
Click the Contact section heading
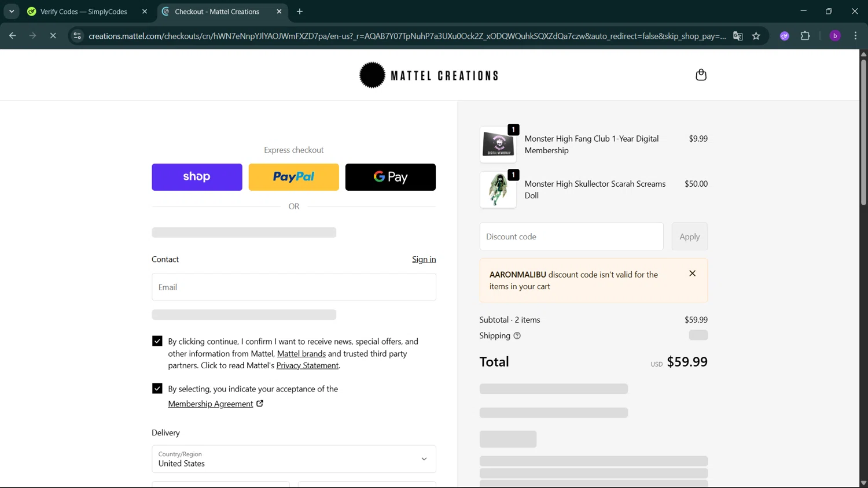point(165,259)
